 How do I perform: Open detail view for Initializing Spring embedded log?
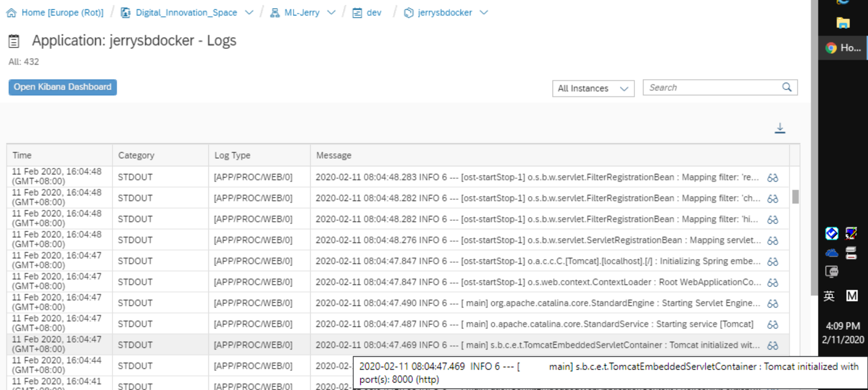[x=773, y=261]
